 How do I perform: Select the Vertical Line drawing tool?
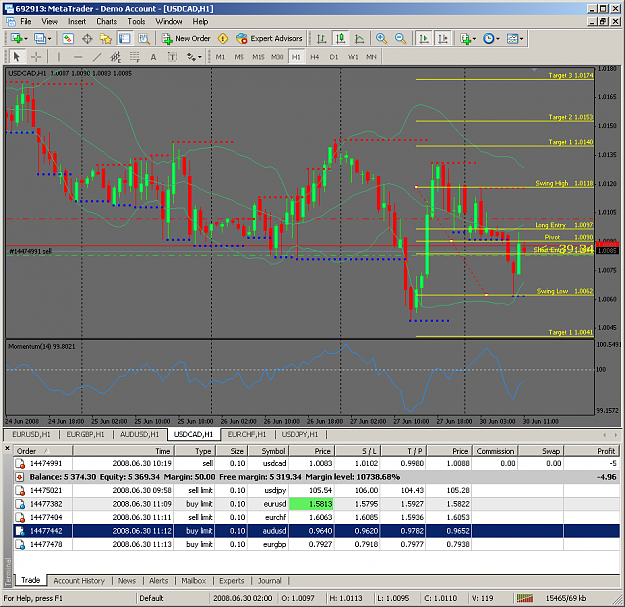59,57
